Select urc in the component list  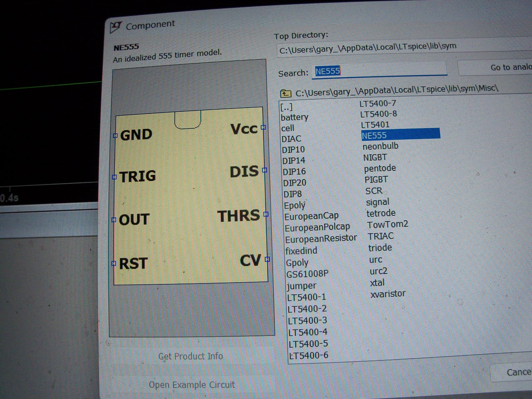pos(375,260)
